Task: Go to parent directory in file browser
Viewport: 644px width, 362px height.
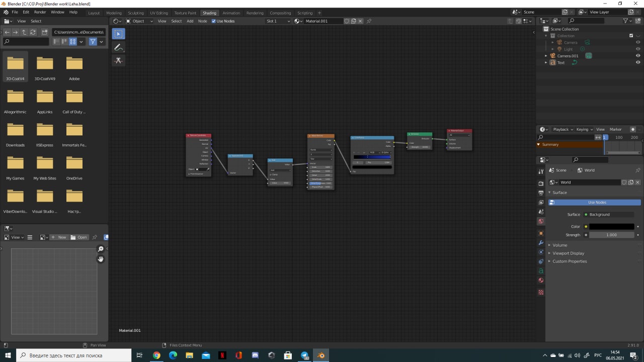Action: click(x=24, y=32)
